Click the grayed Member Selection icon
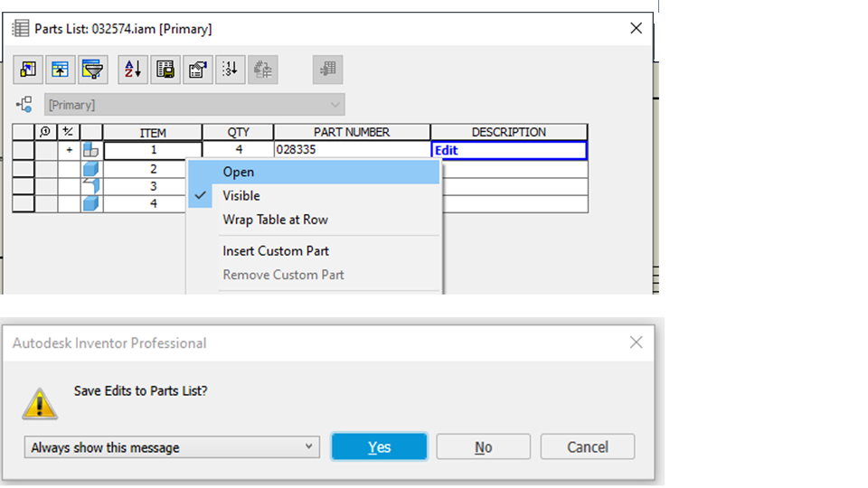Viewport: 868px width, 488px height. click(327, 70)
